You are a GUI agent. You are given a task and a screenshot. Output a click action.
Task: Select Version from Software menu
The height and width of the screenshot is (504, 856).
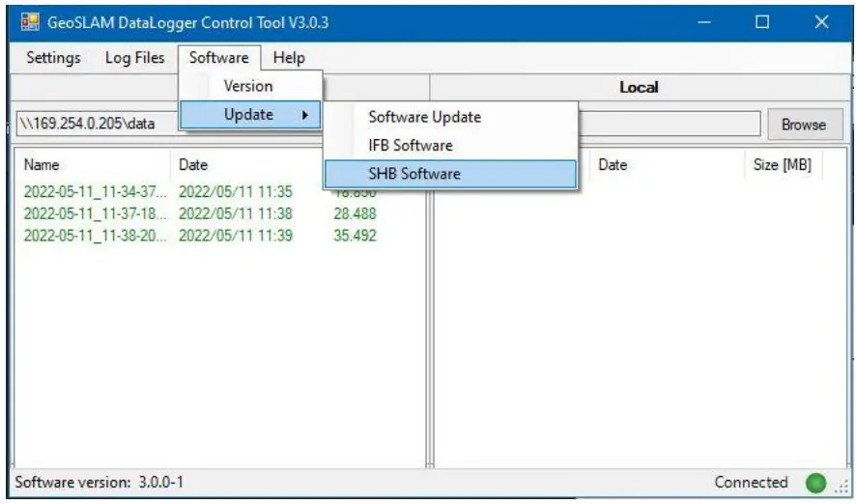click(250, 86)
